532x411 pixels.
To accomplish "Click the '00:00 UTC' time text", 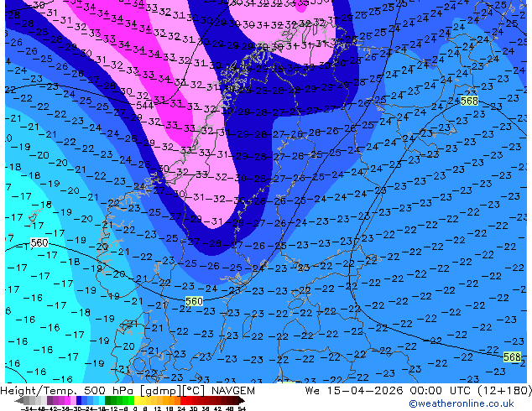I will click(441, 391).
